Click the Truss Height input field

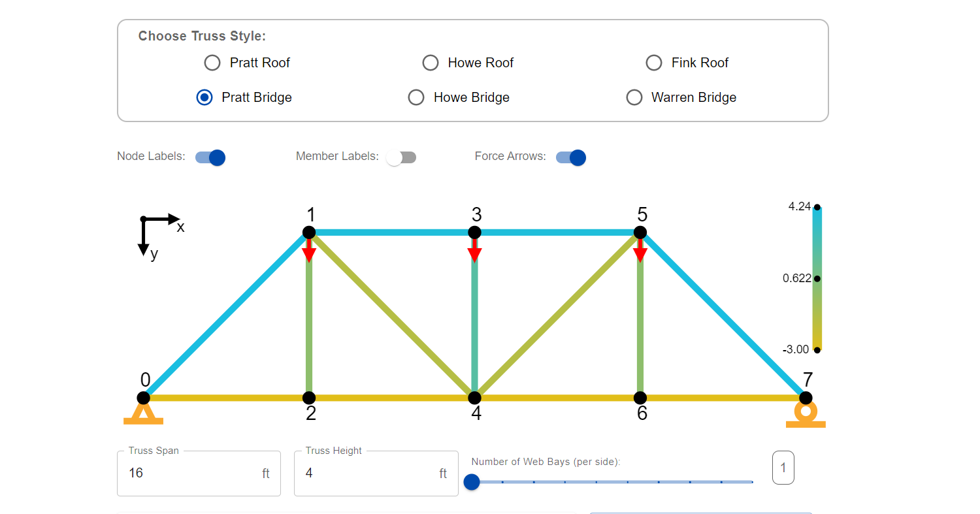[366, 473]
